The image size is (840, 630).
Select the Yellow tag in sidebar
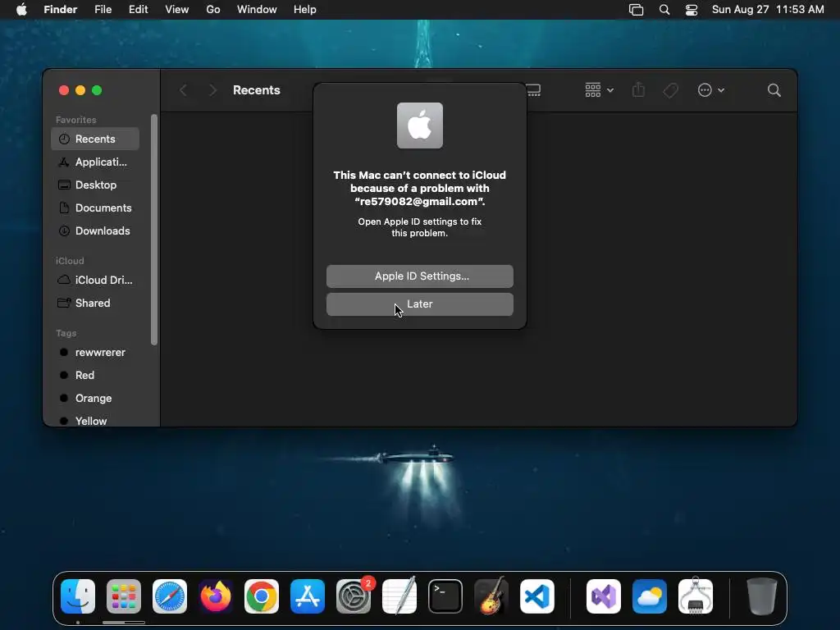(95, 421)
